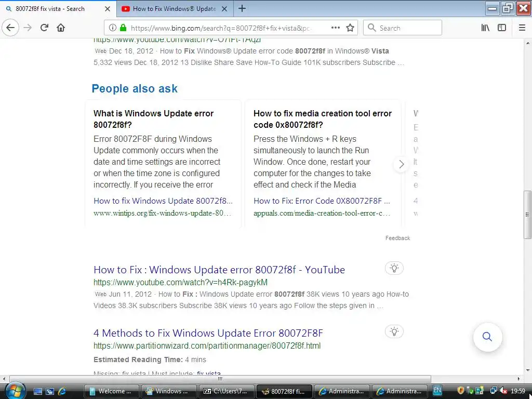Toggle the sidebars view icon
Screen dimensions: 532x399
point(502,28)
